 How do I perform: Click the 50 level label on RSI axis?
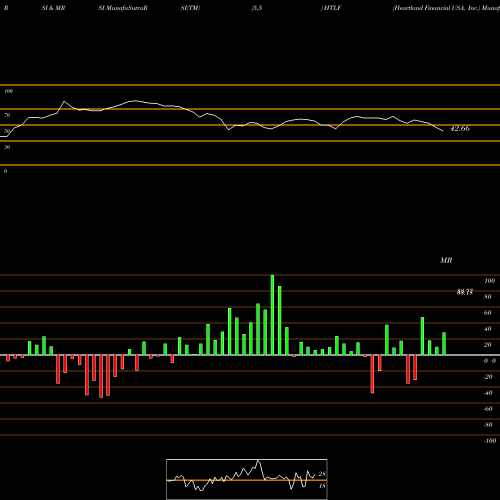7,131
